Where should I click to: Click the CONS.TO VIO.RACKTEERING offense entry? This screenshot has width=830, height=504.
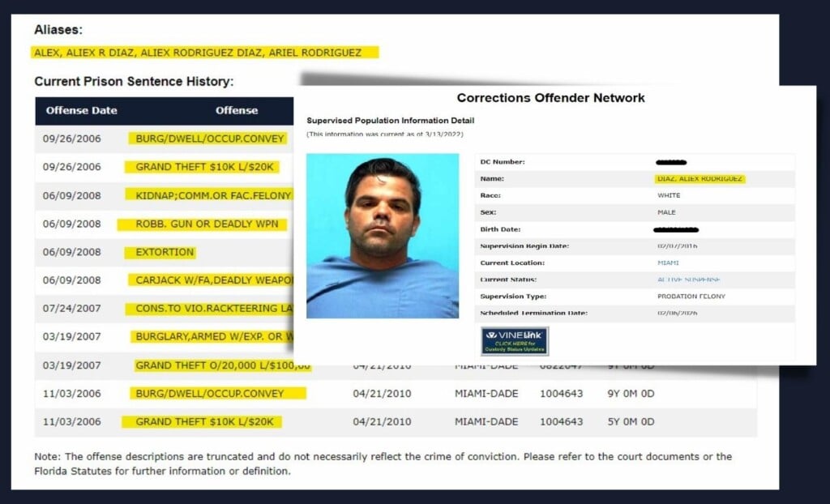point(209,309)
